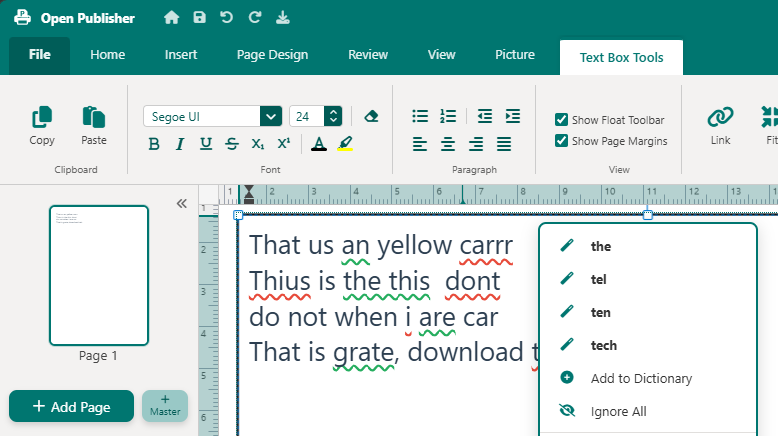Screen dimensions: 778x436
Task: Redo the last action
Action: click(255, 18)
